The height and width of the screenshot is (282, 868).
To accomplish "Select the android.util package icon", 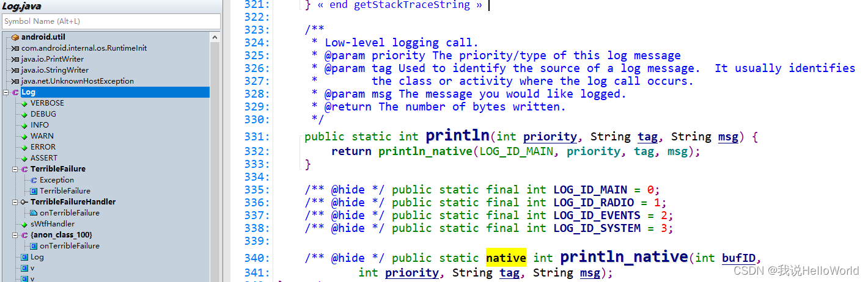I will point(15,37).
